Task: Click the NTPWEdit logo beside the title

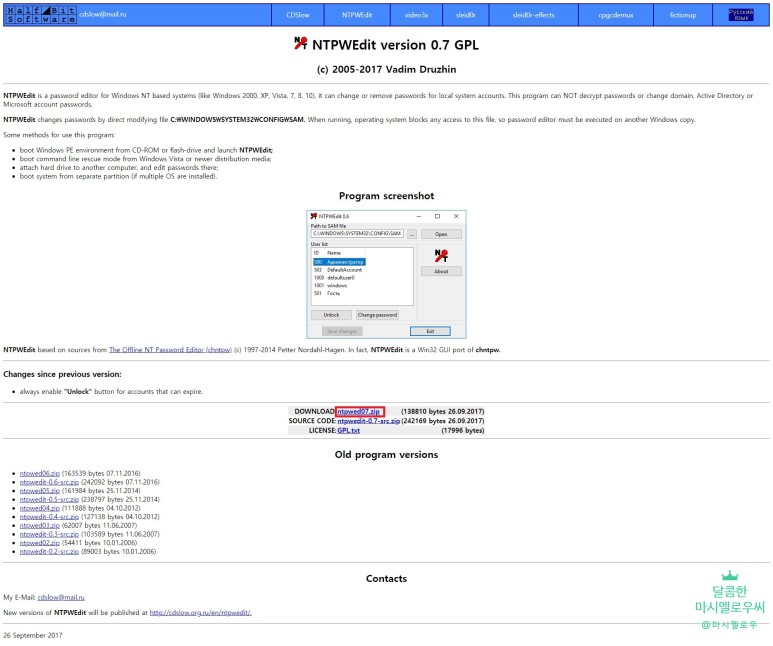Action: pyautogui.click(x=301, y=43)
